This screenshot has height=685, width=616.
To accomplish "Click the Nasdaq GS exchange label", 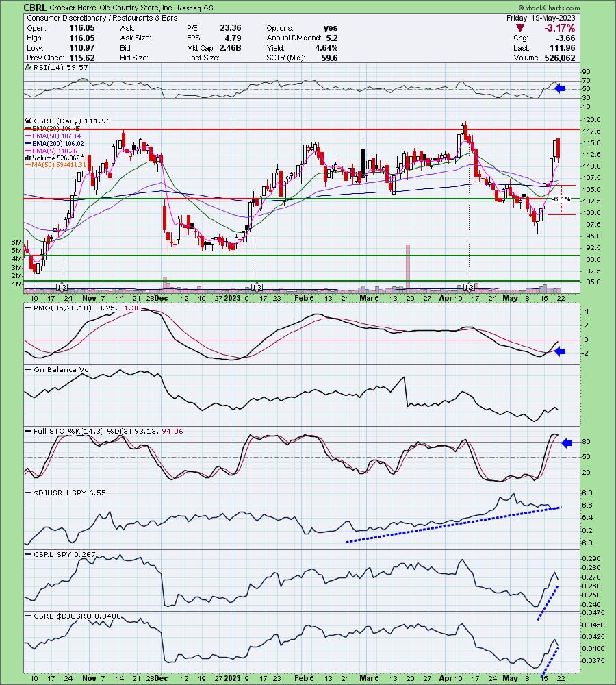I will 194,8.
